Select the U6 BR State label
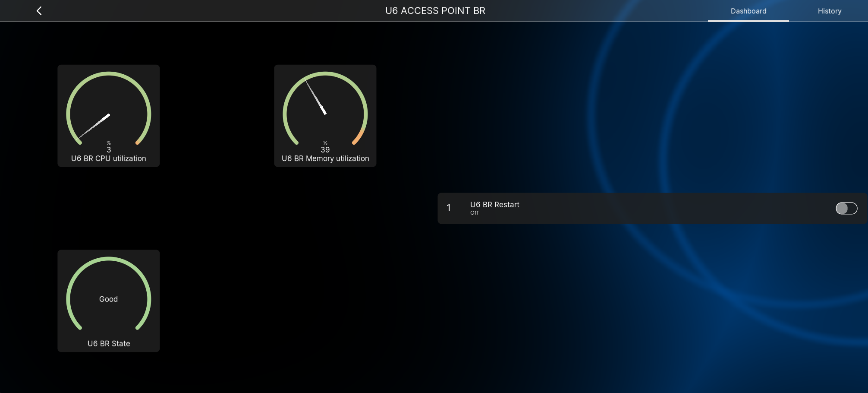Screen dimensions: 868x393 (x=109, y=344)
